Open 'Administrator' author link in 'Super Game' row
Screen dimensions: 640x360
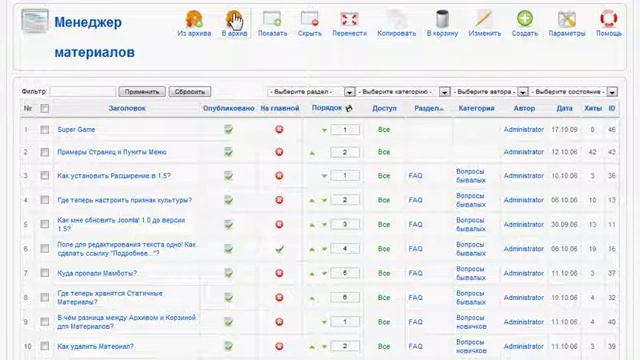pos(524,129)
